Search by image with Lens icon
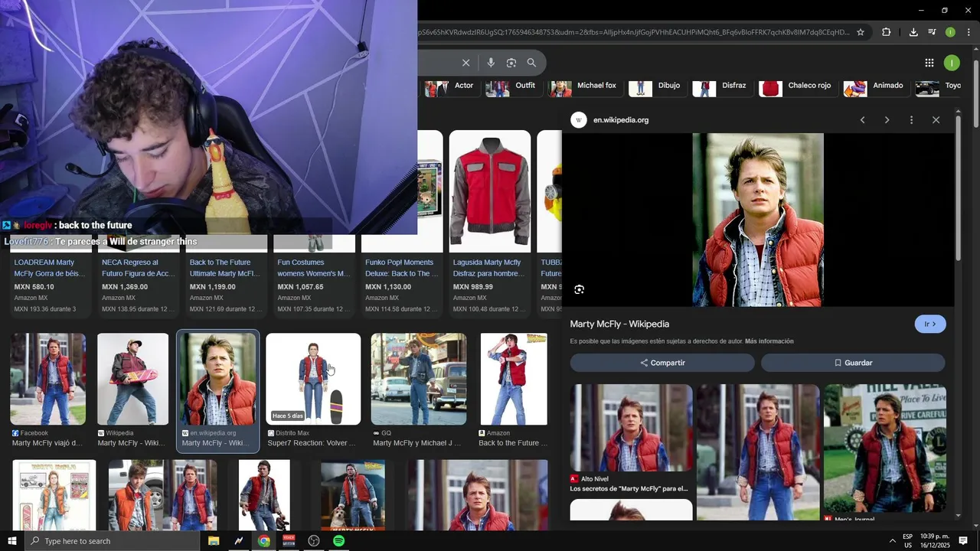980x551 pixels. point(511,63)
